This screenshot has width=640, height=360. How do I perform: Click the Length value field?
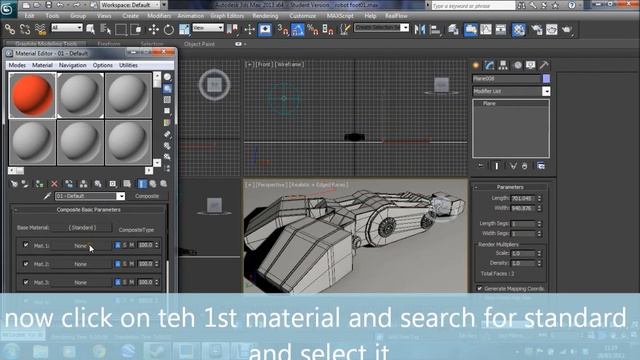[523, 198]
